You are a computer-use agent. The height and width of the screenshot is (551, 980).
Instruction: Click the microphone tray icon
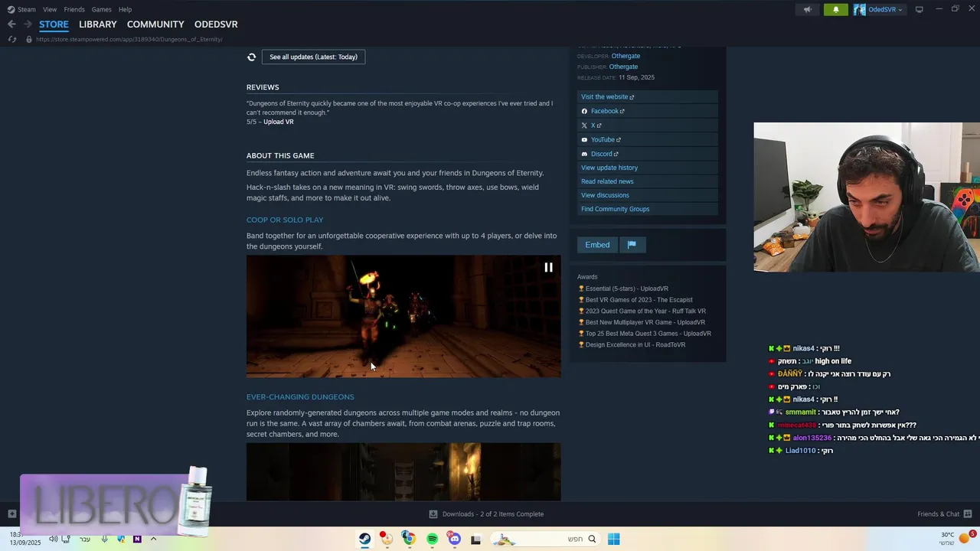105,539
